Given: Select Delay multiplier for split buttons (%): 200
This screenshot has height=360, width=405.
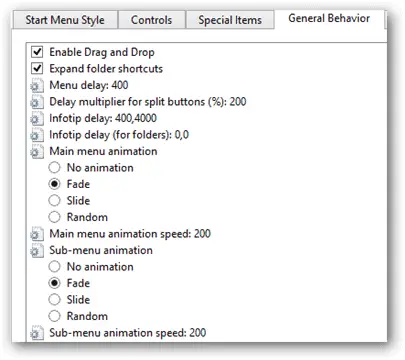Looking at the screenshot, I should (148, 102).
